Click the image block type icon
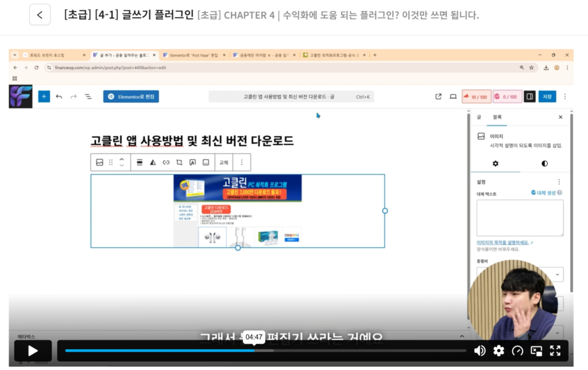This screenshot has height=370, width=588. pos(99,162)
